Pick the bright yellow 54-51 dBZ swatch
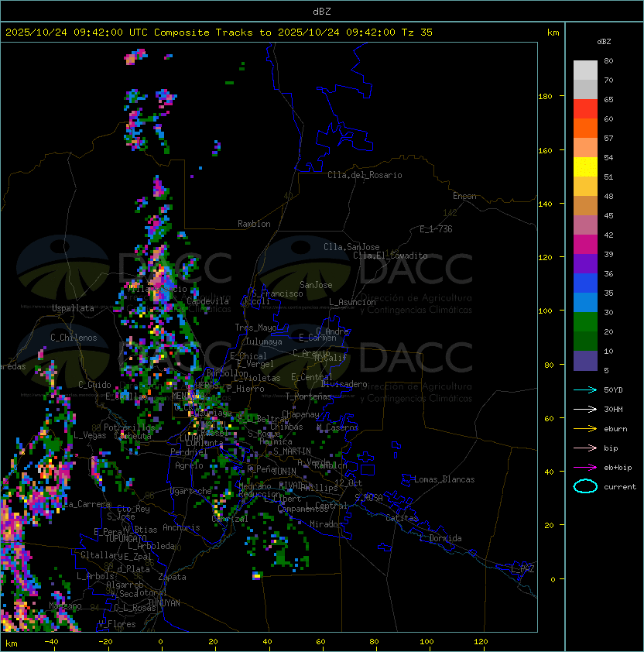This screenshot has height=652, width=644. 585,167
